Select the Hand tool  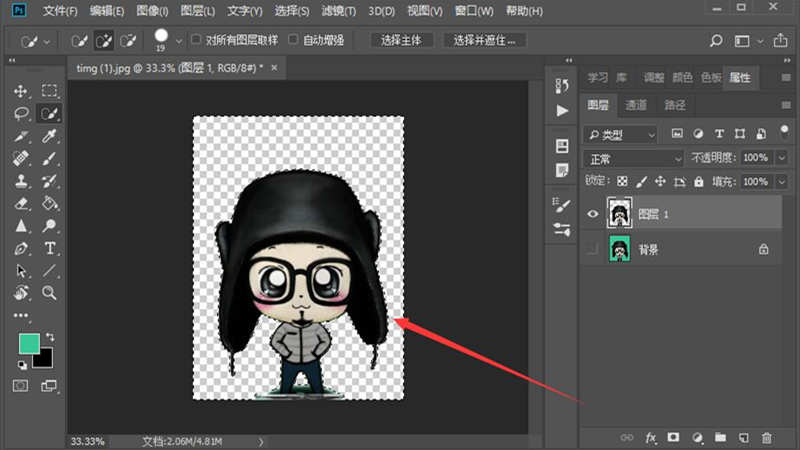click(x=21, y=293)
